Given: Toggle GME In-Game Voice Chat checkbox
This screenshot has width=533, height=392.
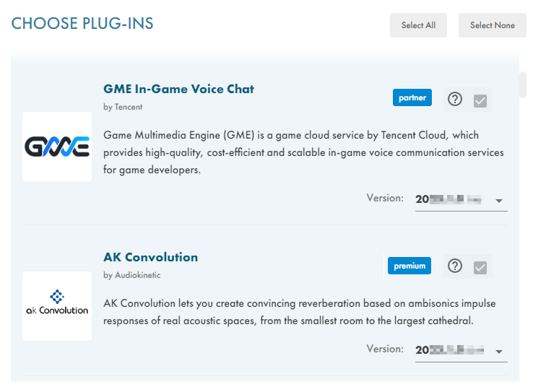Looking at the screenshot, I should pyautogui.click(x=480, y=101).
